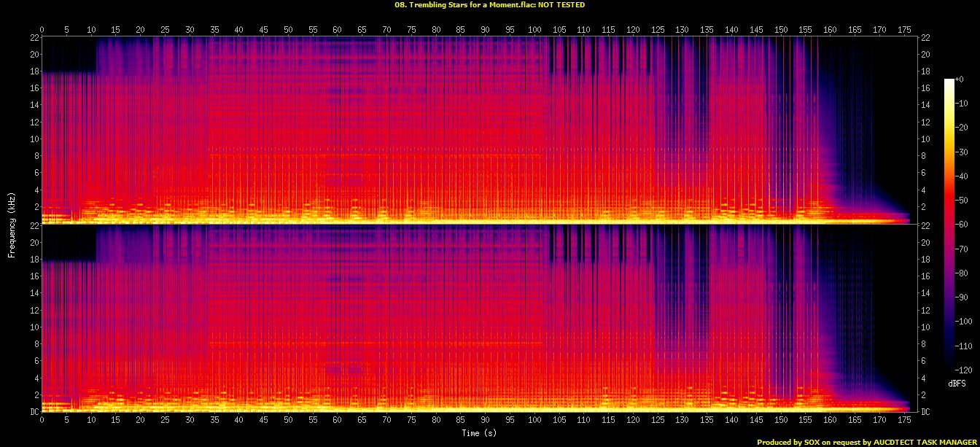Screen dimensions: 980x447
Task: Click the "+0" value on the dBFS scale
Action: [x=959, y=79]
